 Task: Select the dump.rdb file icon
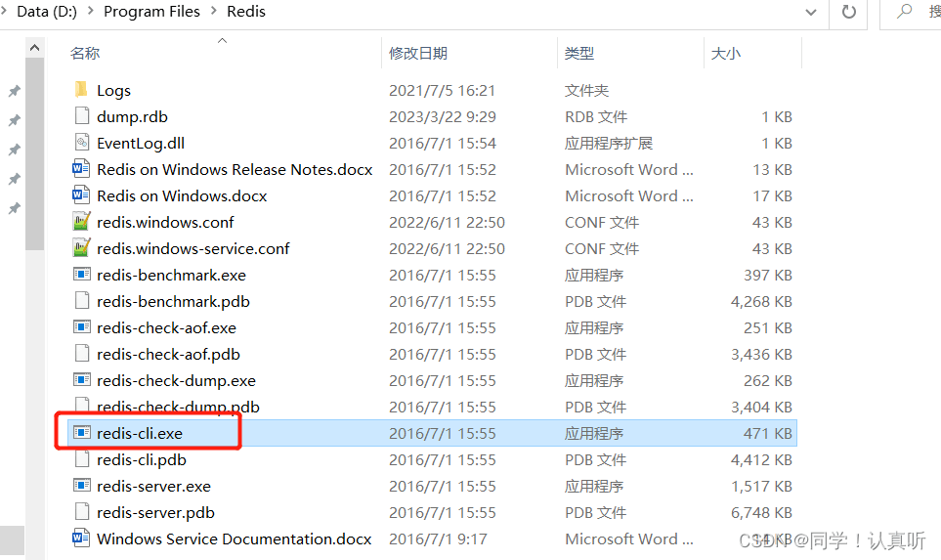(x=82, y=116)
